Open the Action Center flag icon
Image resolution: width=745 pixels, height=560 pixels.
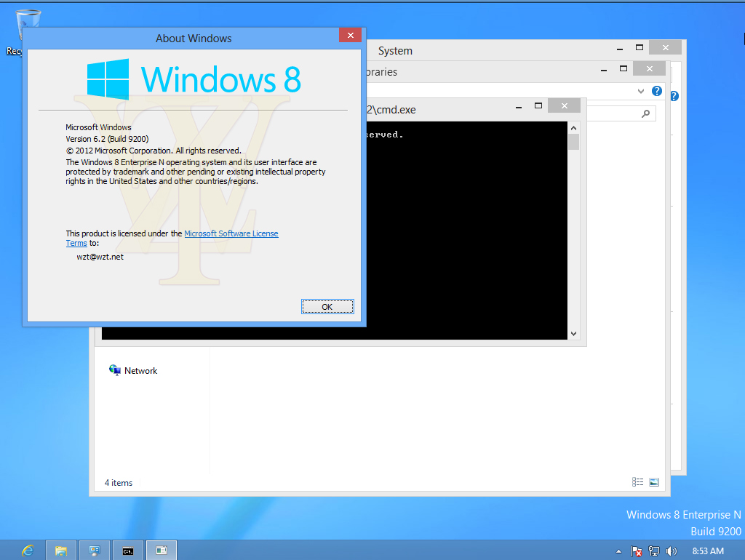click(x=636, y=551)
